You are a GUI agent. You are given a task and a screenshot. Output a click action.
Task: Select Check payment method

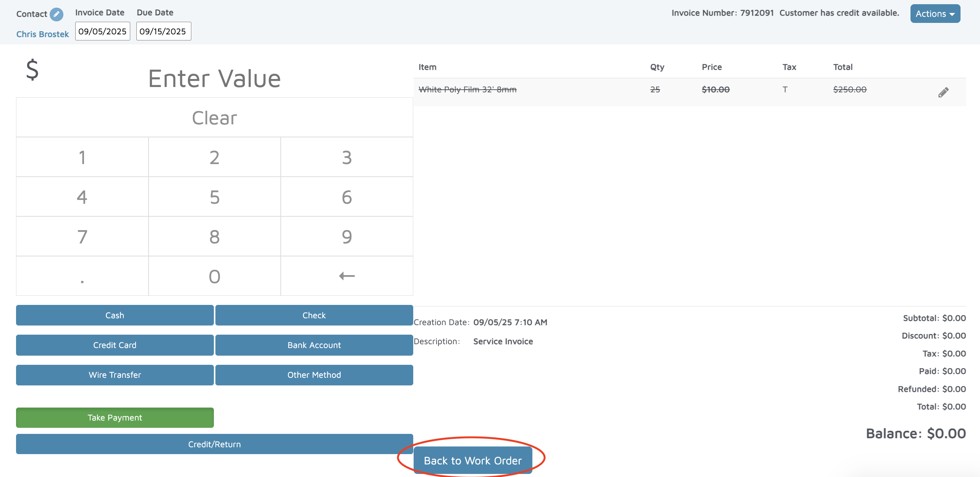pyautogui.click(x=314, y=315)
